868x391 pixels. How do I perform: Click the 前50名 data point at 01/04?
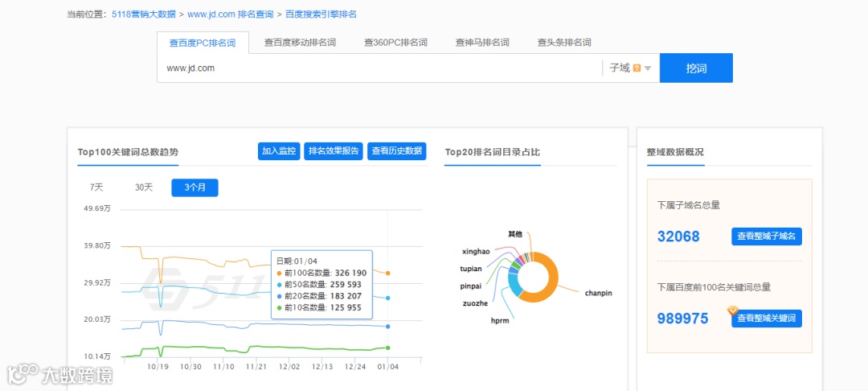pyautogui.click(x=388, y=298)
